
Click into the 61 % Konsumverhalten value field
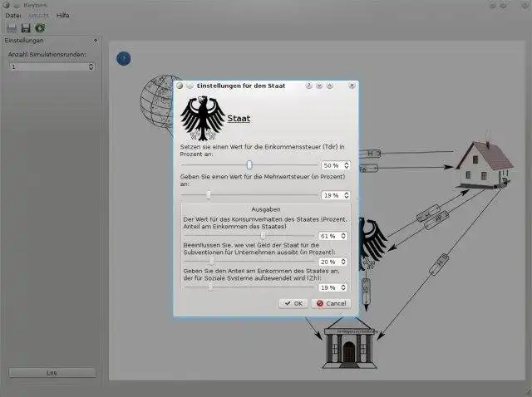click(x=329, y=236)
